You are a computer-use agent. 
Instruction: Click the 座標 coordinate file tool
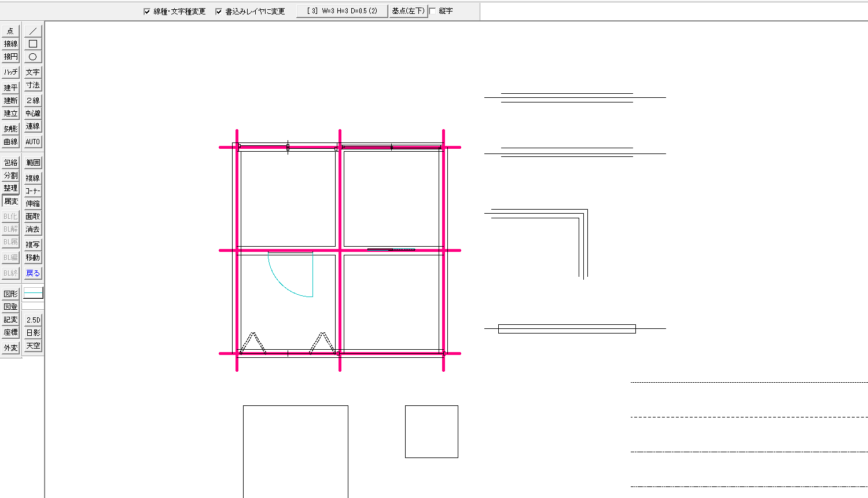point(10,332)
